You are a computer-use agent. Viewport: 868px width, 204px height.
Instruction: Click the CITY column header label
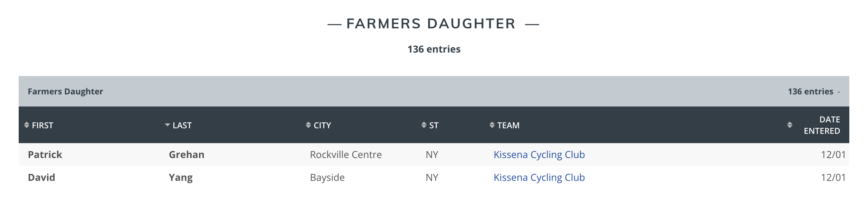(323, 125)
